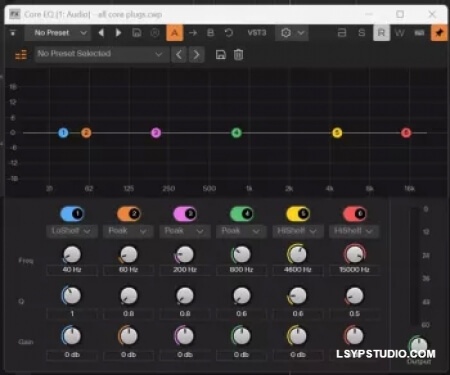
Task: Click the 800 Hz frequency field
Action: 242,270
